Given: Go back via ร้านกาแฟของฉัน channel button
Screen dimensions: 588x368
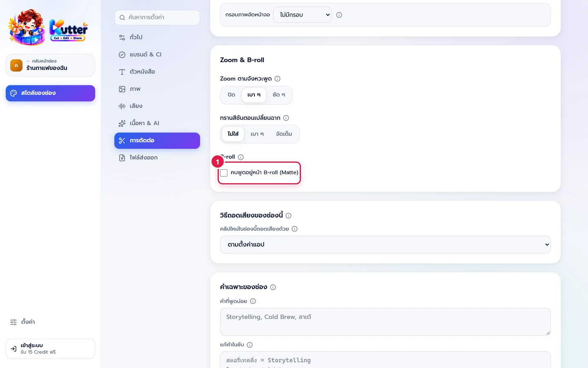Looking at the screenshot, I should [x=50, y=65].
